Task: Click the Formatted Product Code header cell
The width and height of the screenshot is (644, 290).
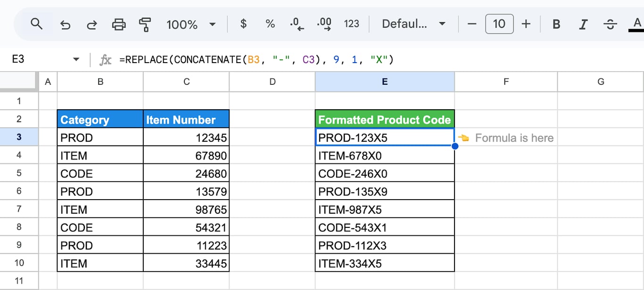Action: (385, 119)
